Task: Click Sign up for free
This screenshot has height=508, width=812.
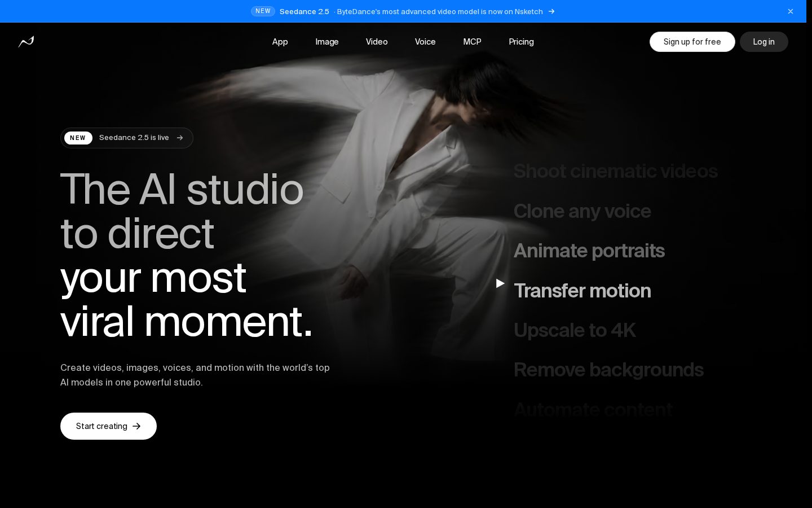Action: point(692,42)
